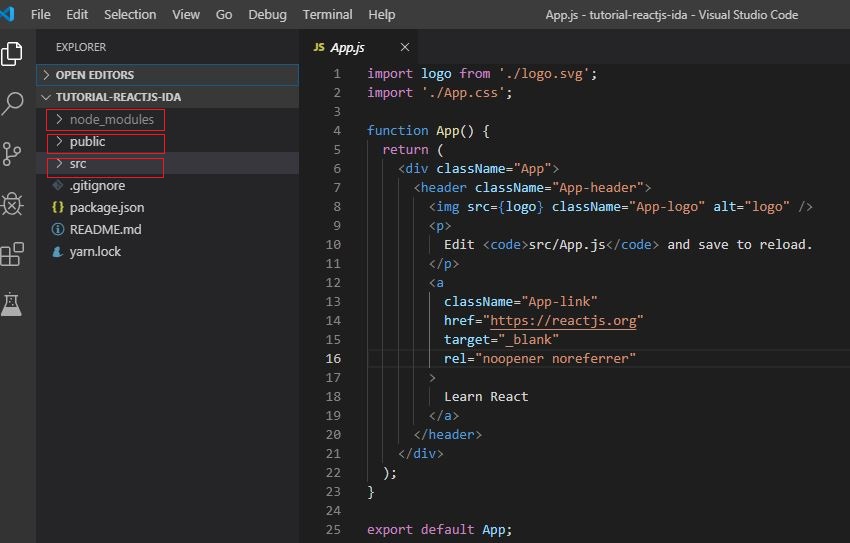Click the EXPLORER panel title
850x543 pixels.
point(81,47)
